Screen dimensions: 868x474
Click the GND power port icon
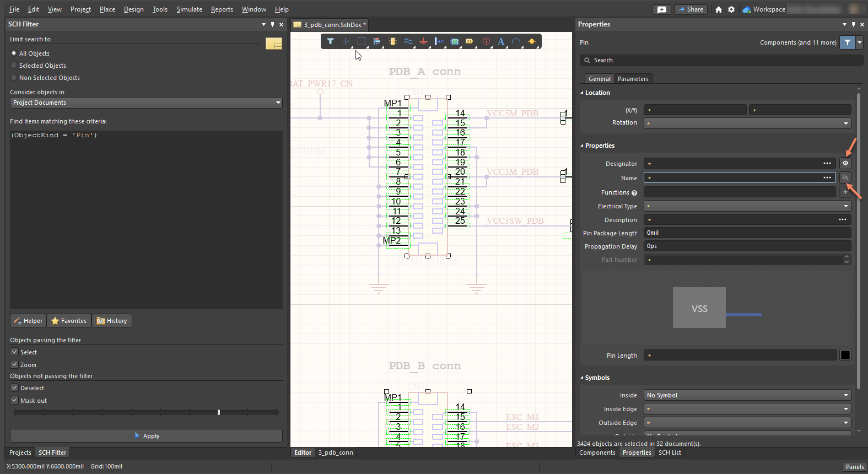[x=423, y=41]
